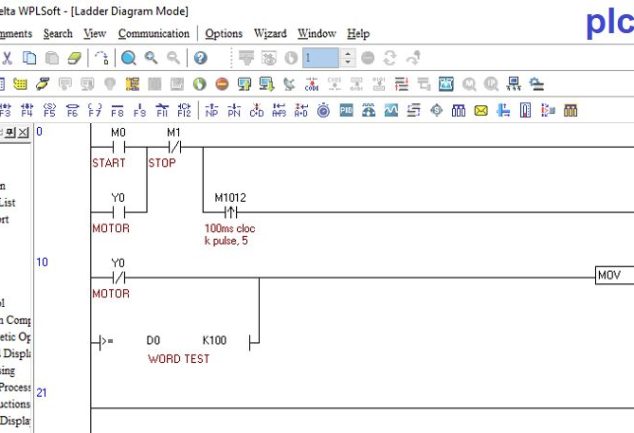
Task: Click the Read from PLC monitor icon
Action: coord(267,84)
